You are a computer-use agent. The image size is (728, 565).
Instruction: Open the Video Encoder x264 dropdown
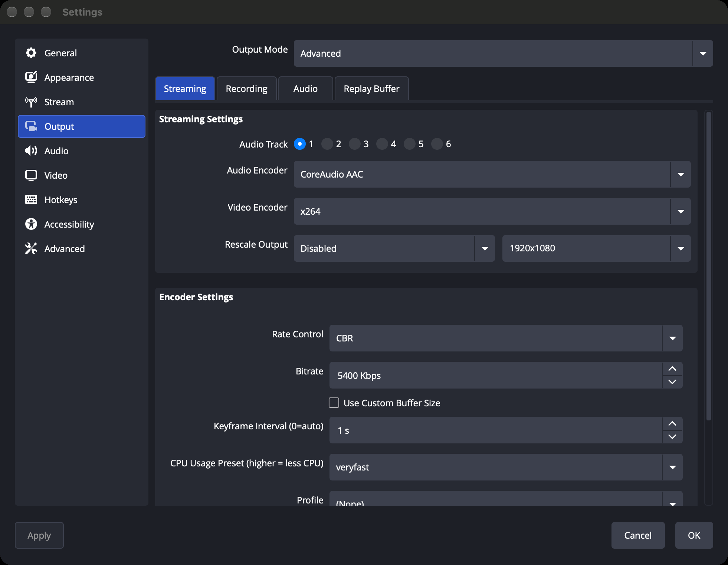[x=492, y=211]
